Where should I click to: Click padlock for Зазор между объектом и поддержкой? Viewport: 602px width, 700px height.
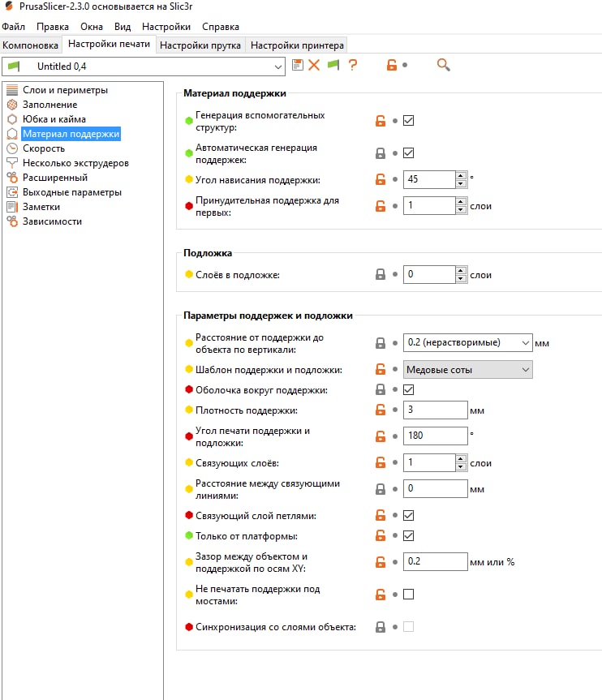click(380, 562)
